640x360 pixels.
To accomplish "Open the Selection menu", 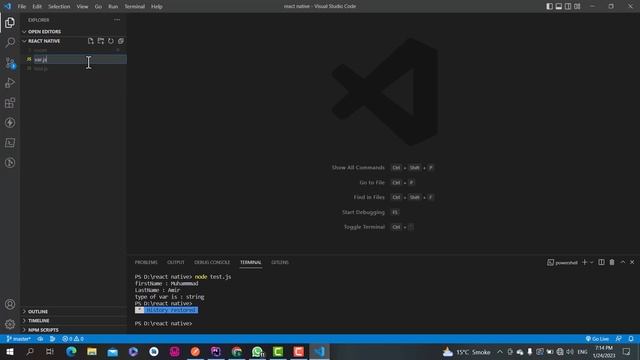I will click(59, 6).
